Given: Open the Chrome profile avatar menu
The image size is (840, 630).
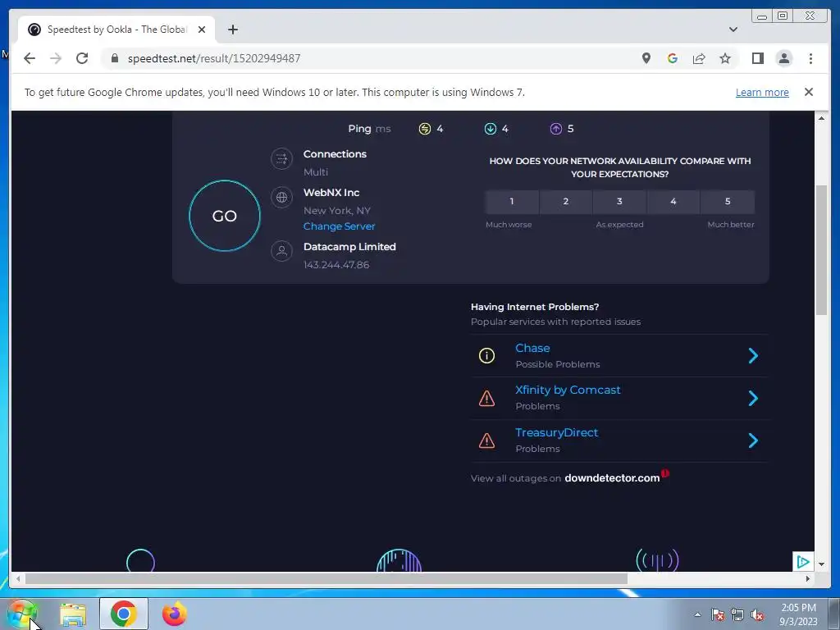Looking at the screenshot, I should [783, 58].
